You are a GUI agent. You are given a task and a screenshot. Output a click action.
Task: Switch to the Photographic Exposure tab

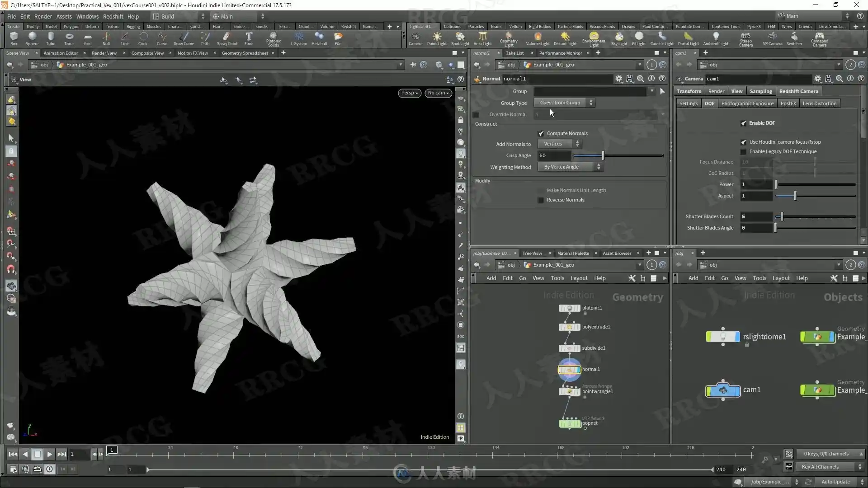[747, 103]
